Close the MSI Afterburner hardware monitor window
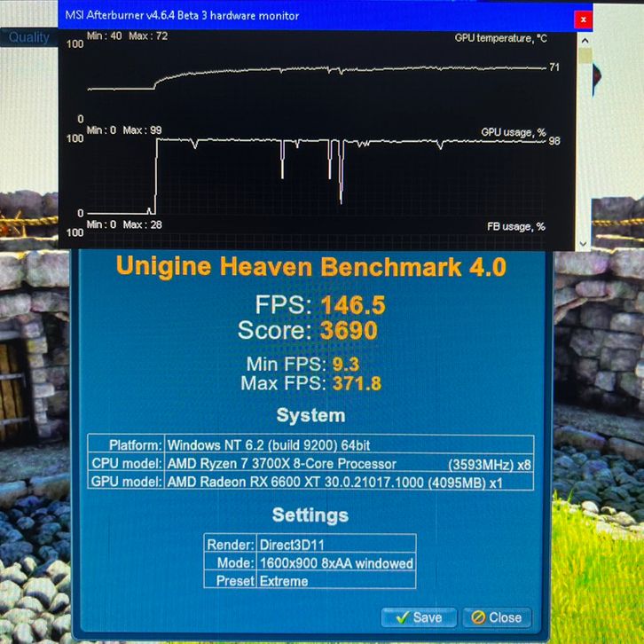The width and height of the screenshot is (644, 644). point(583,19)
